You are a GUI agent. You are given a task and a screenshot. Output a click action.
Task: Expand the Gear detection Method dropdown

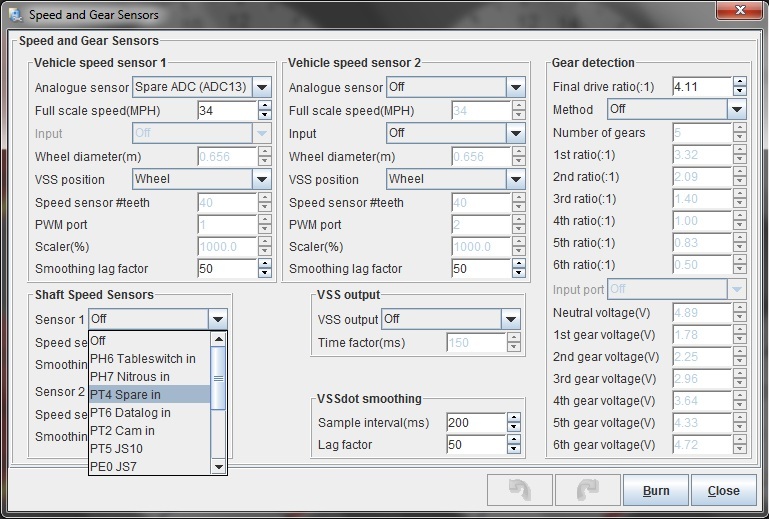click(736, 109)
